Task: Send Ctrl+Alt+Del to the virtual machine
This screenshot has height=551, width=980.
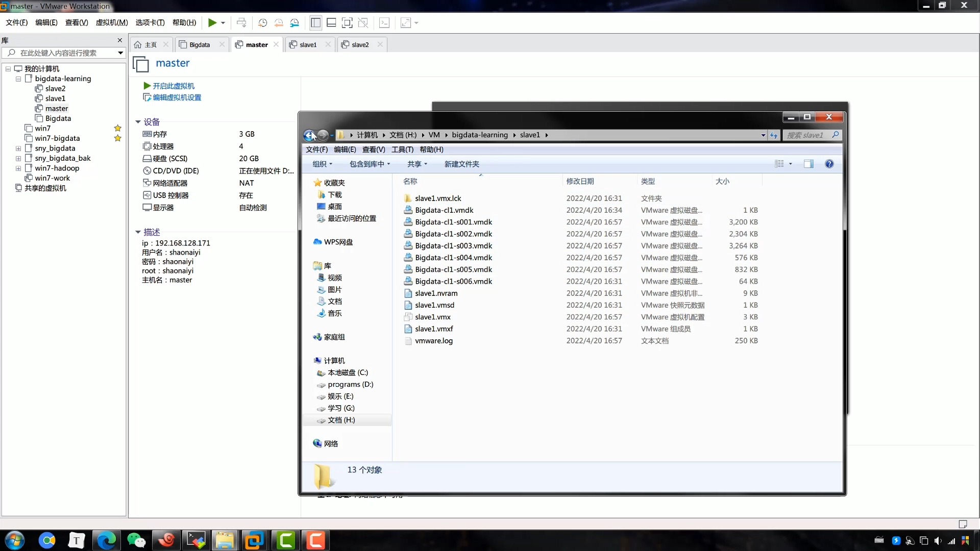Action: pyautogui.click(x=241, y=22)
